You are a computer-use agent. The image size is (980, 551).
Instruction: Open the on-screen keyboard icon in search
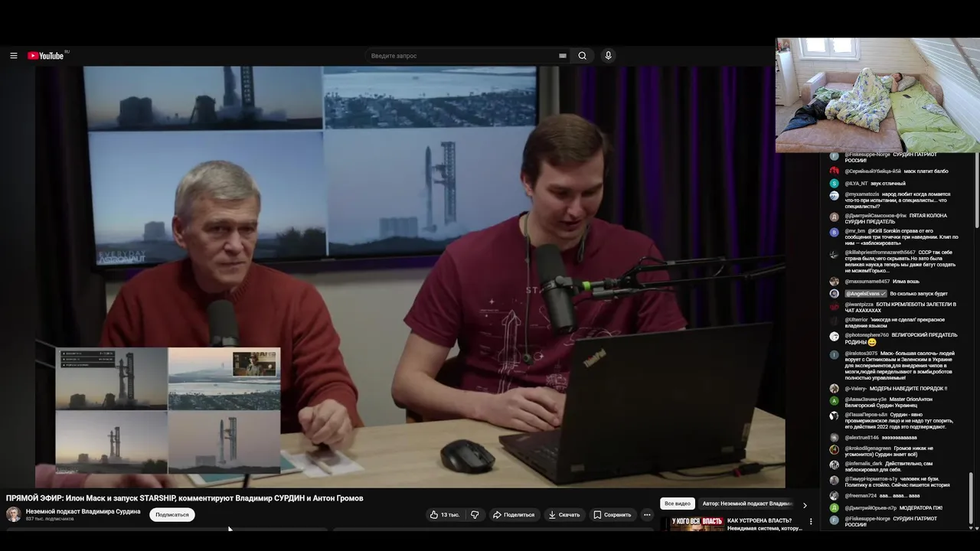click(563, 56)
